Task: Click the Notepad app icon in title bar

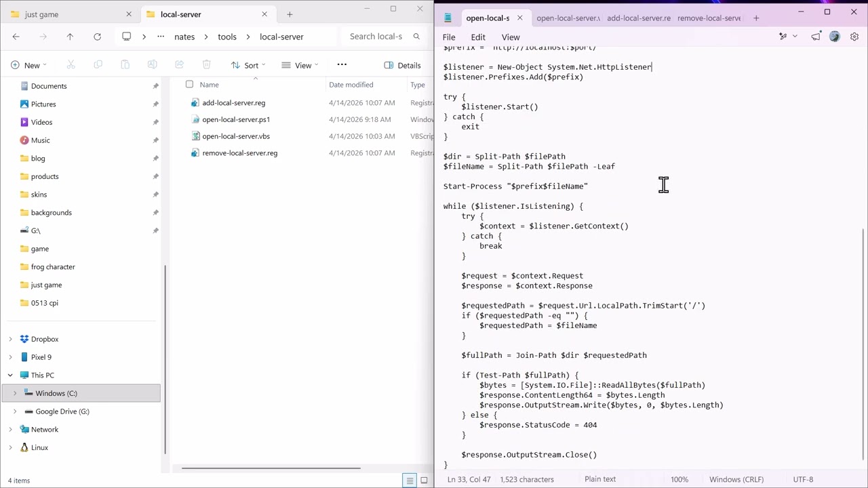Action: click(448, 18)
